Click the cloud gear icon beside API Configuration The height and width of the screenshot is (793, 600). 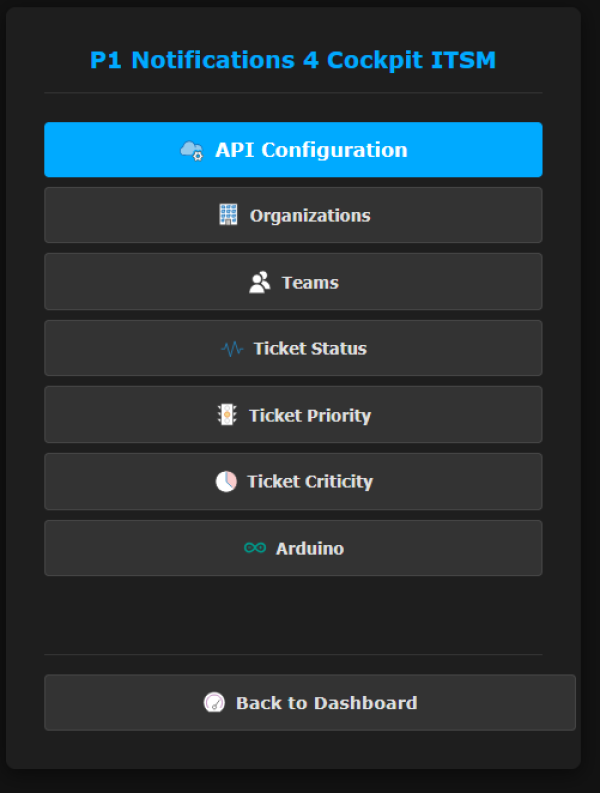(x=191, y=151)
